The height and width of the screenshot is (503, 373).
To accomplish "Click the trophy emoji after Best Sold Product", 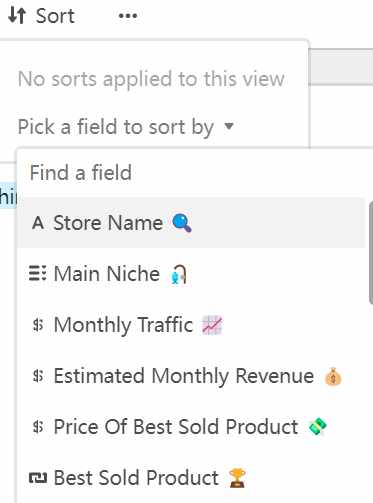I will pyautogui.click(x=237, y=478).
